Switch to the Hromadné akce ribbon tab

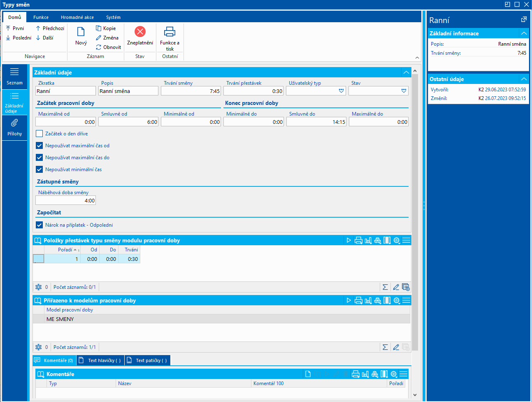77,17
